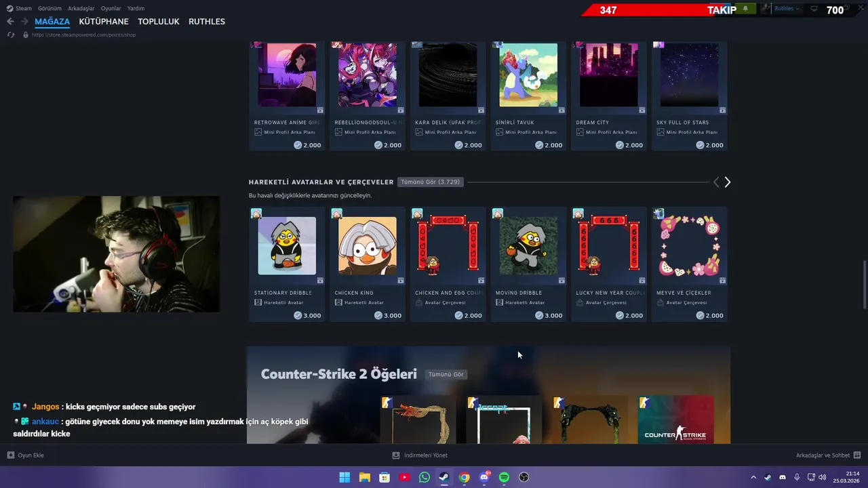Click Tümünü Gör beside Counter-Strike 2 Öğeleri
The height and width of the screenshot is (488, 868).
tap(446, 374)
